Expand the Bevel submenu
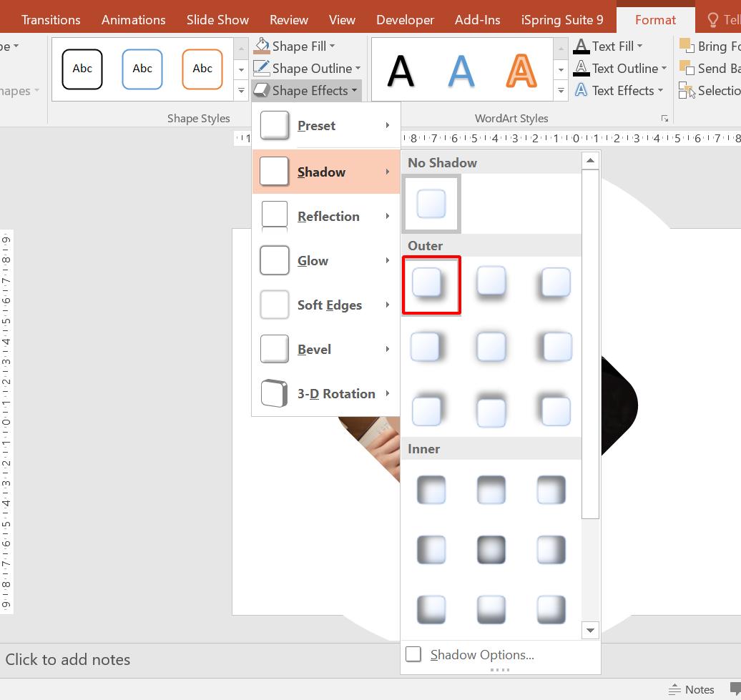The image size is (741, 700). [x=315, y=349]
